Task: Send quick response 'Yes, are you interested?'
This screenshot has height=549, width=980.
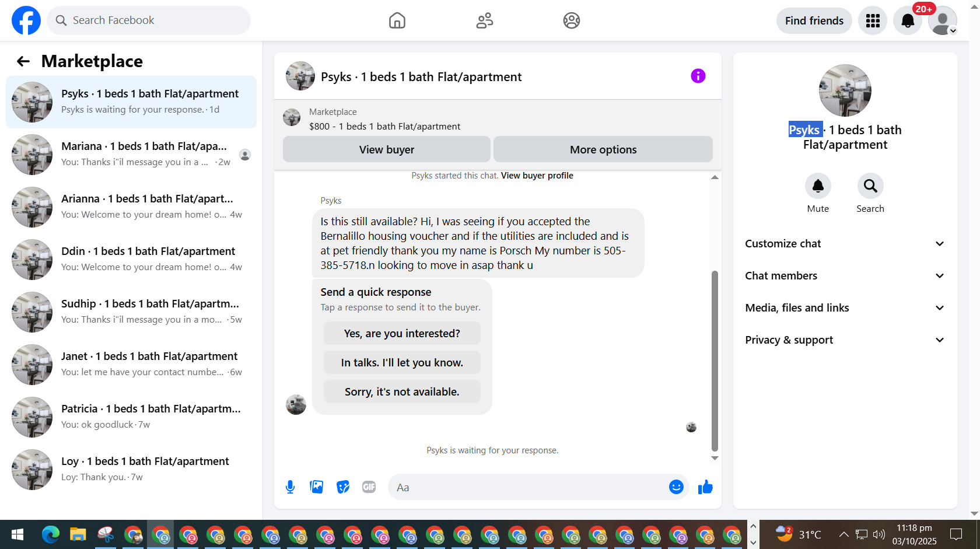Action: 402,334
